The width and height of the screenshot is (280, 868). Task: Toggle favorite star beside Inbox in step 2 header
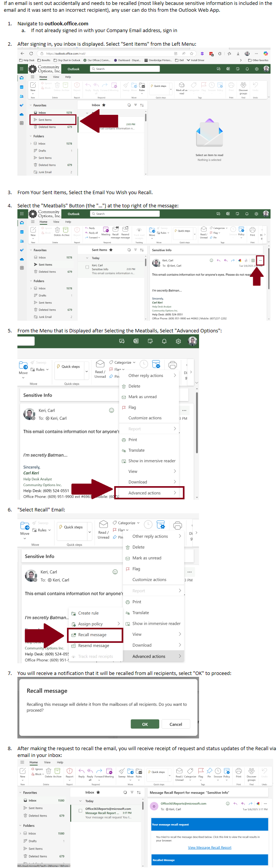(x=104, y=105)
